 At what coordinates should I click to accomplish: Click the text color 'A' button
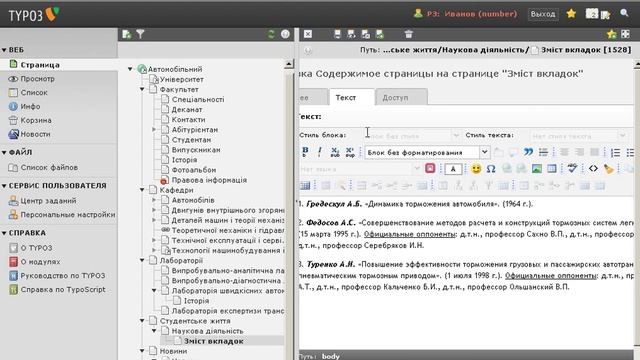tap(453, 169)
